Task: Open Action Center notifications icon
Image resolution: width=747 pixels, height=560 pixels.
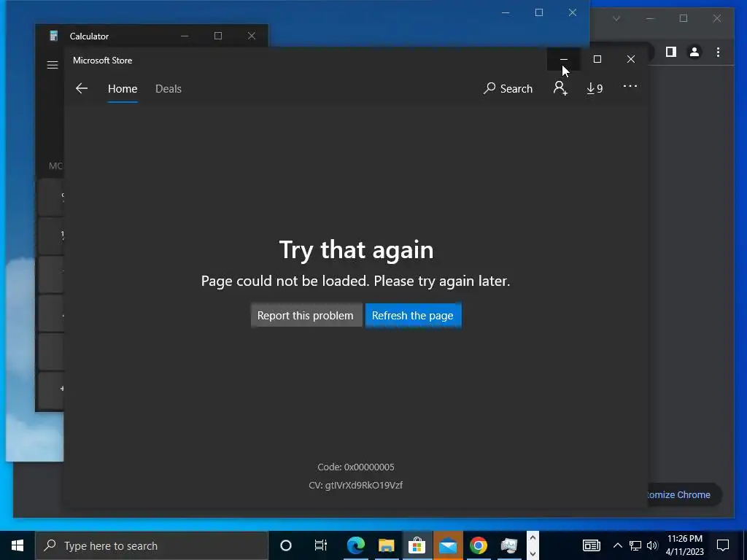Action: (723, 545)
